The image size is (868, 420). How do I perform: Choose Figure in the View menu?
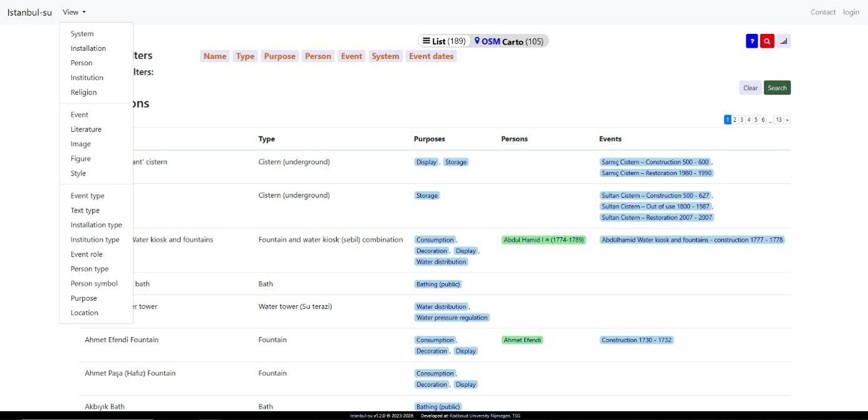tap(81, 159)
